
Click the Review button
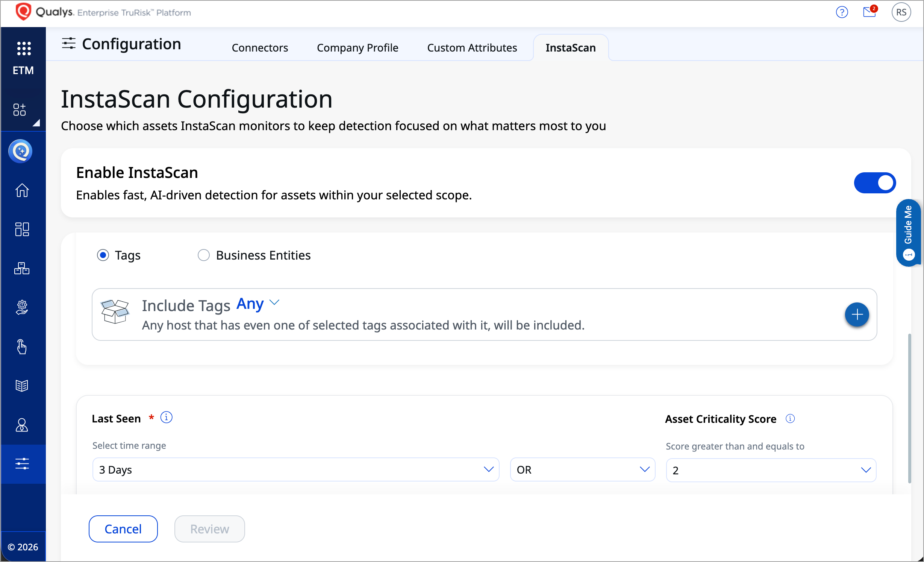pos(210,529)
